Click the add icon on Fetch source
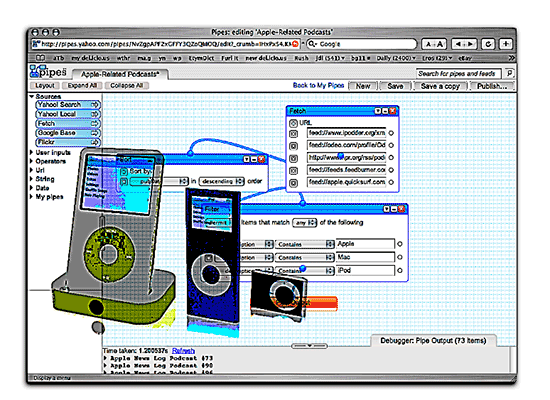 (94, 124)
